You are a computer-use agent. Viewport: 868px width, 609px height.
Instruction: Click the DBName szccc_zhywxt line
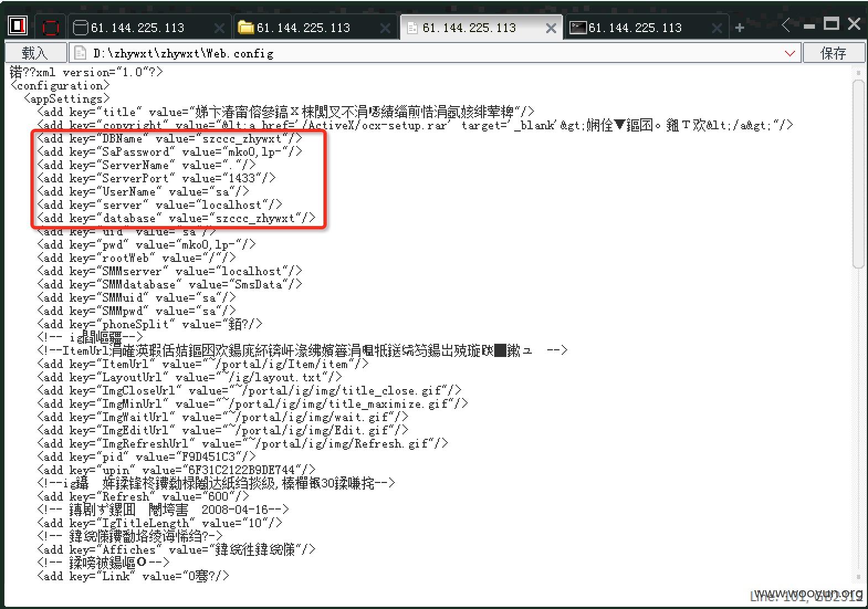pos(169,139)
